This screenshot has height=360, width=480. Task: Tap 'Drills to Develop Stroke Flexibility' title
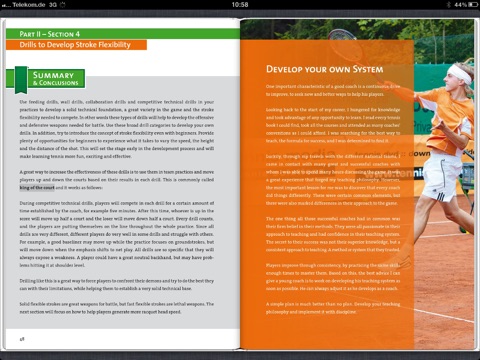pyautogui.click(x=75, y=45)
